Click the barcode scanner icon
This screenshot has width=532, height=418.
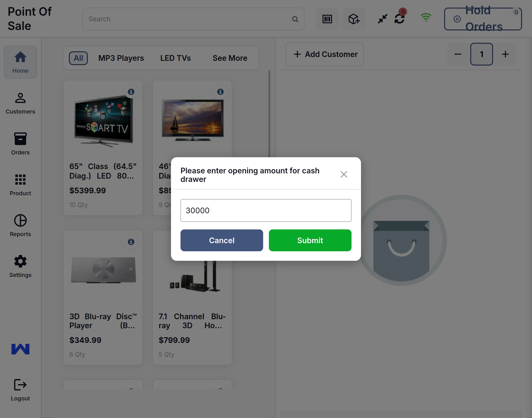point(327,19)
